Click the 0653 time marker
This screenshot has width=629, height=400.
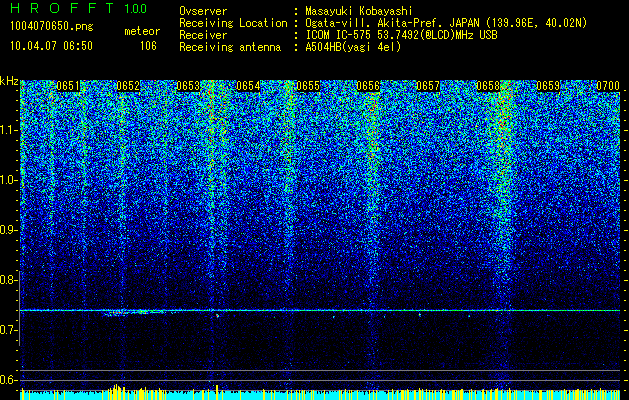[x=188, y=86]
